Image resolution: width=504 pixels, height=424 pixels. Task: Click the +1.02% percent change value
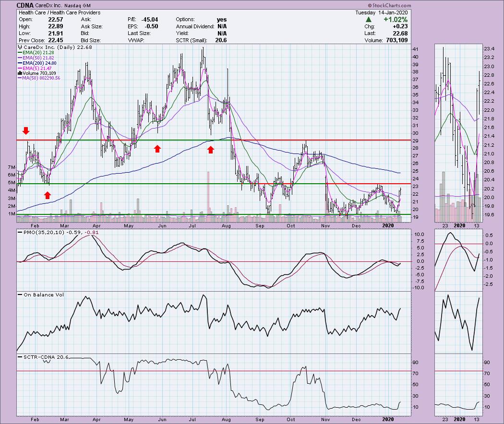tap(396, 20)
